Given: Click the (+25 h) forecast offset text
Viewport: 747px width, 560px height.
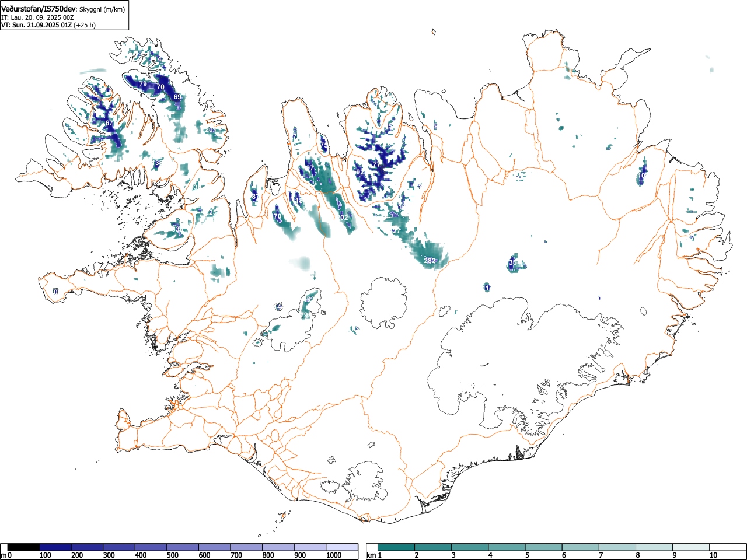Looking at the screenshot, I should 85,25.
